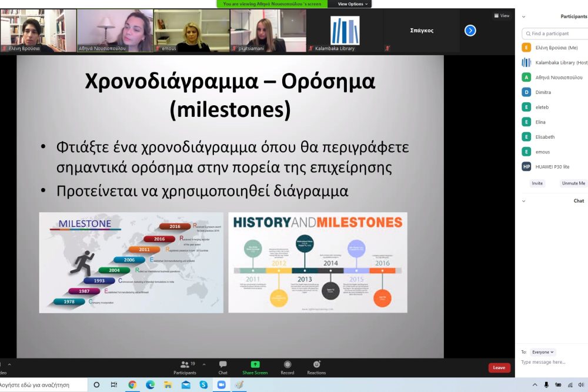Click the green Share Screen button
Image resolution: width=588 pixels, height=392 pixels.
pos(255,367)
